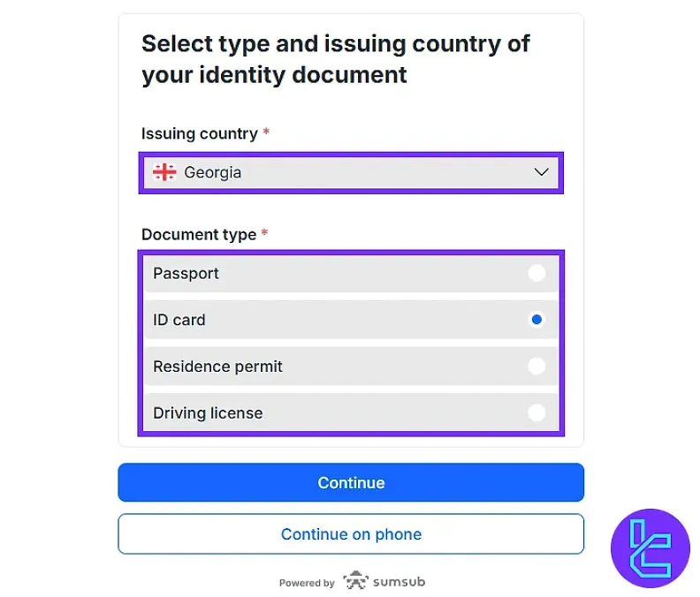
Task: Click the Sumsub robot mascot icon
Action: pyautogui.click(x=355, y=581)
